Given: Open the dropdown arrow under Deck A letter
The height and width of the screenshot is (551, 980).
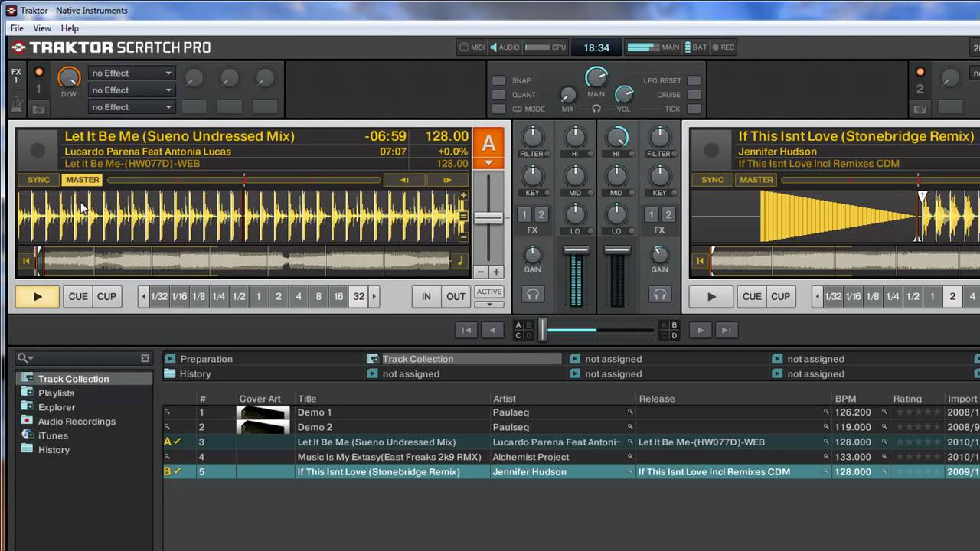Looking at the screenshot, I should point(488,163).
